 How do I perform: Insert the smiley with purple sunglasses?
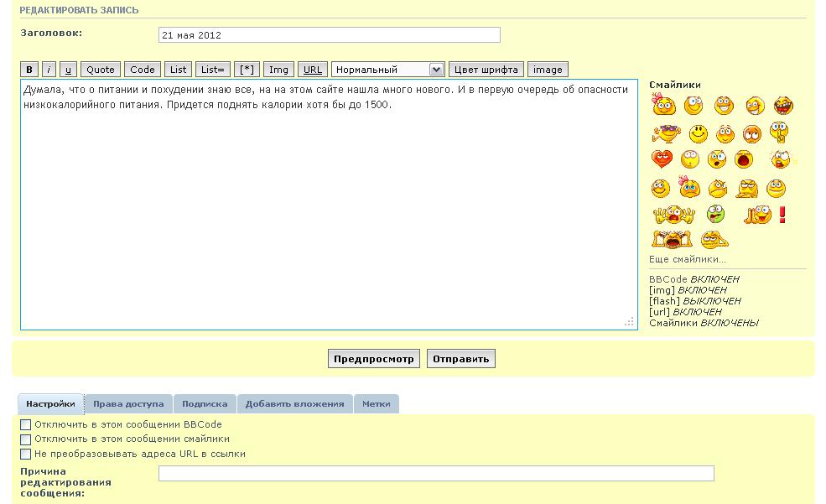pos(666,133)
